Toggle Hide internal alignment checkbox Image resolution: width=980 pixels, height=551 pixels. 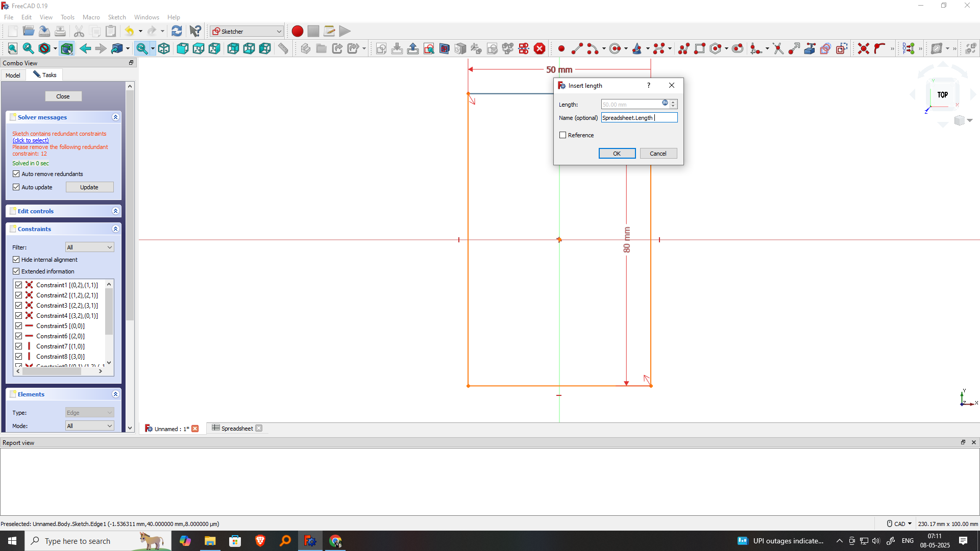16,260
